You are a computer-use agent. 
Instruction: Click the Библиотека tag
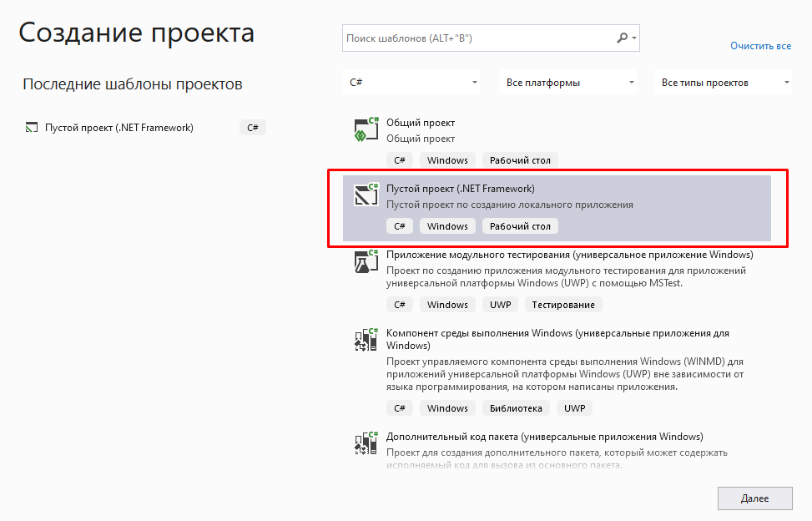516,408
